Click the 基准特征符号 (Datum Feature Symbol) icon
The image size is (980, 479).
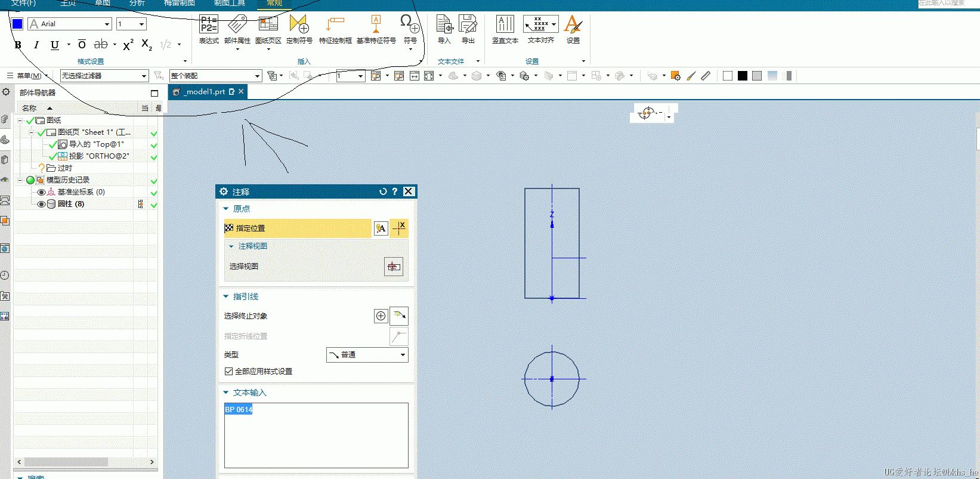click(376, 24)
